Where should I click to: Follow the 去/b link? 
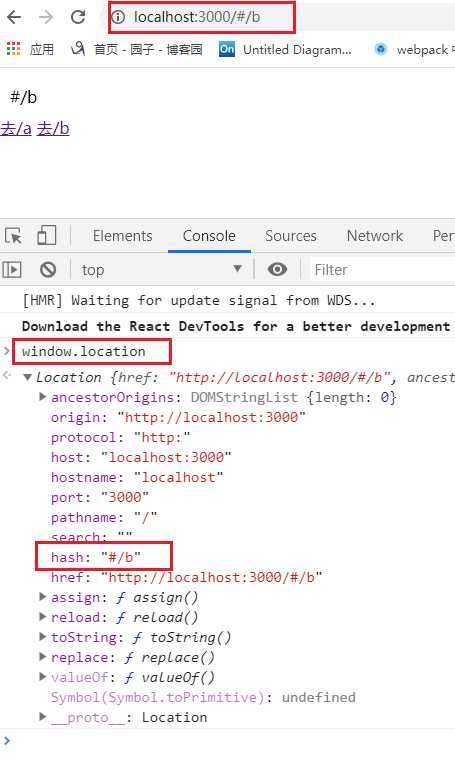point(53,129)
